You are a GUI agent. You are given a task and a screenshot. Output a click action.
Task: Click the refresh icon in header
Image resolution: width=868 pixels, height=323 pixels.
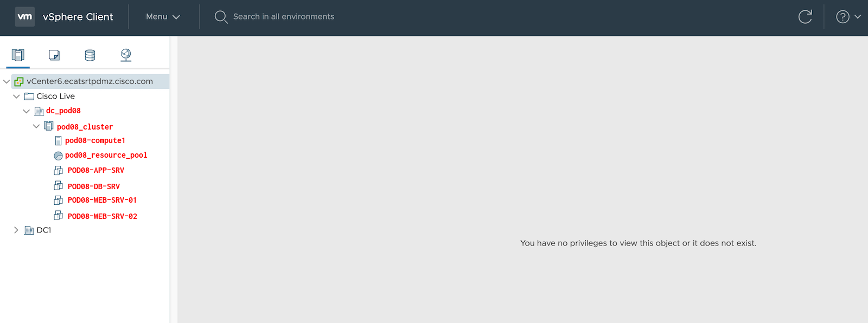click(x=805, y=17)
